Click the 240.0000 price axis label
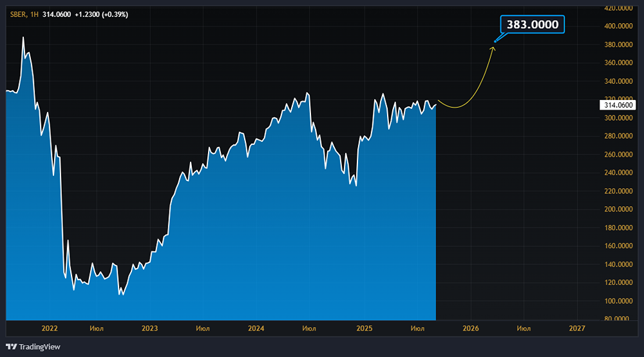This screenshot has height=357, width=644. pos(618,173)
